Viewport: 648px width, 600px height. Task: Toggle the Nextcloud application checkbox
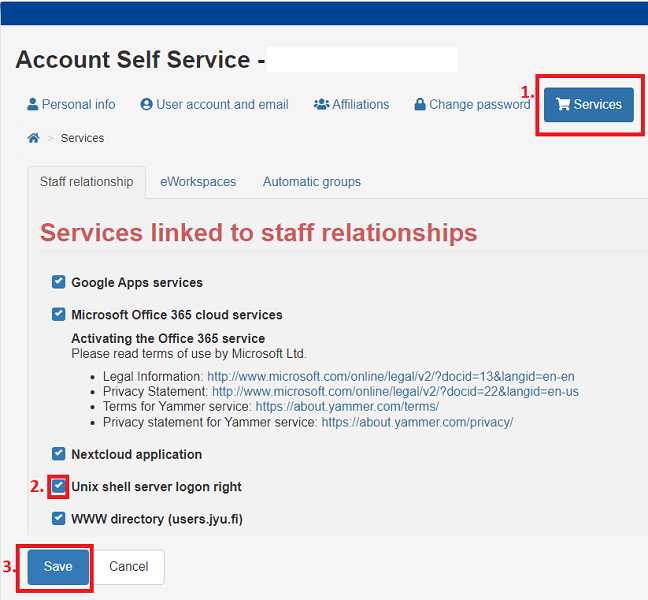point(59,454)
